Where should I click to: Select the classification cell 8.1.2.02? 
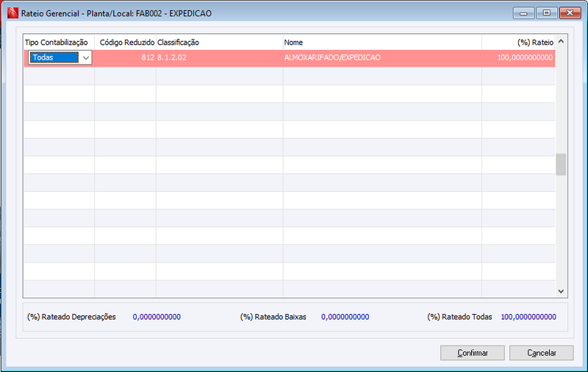[219, 58]
